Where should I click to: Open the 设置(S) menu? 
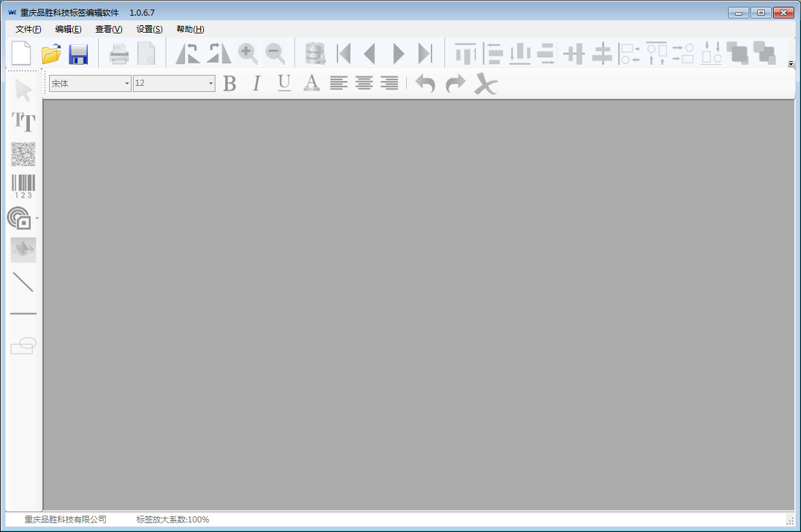pos(149,29)
